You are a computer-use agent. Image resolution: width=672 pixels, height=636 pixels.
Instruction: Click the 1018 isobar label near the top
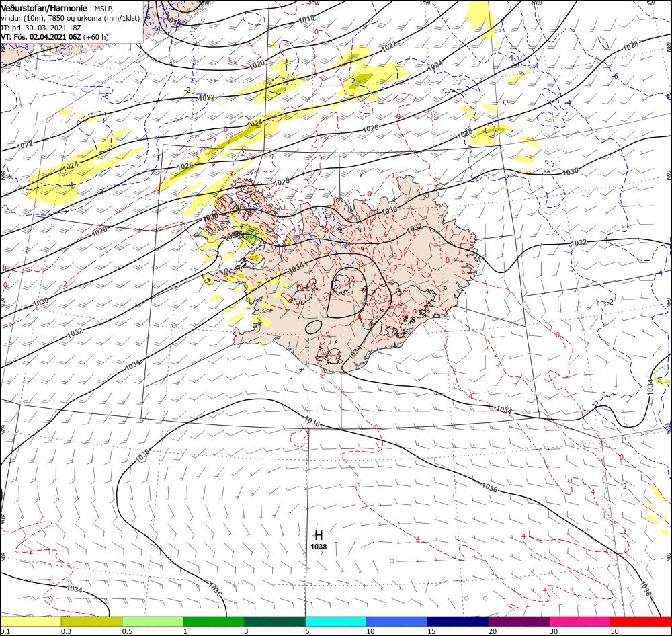tap(306, 19)
